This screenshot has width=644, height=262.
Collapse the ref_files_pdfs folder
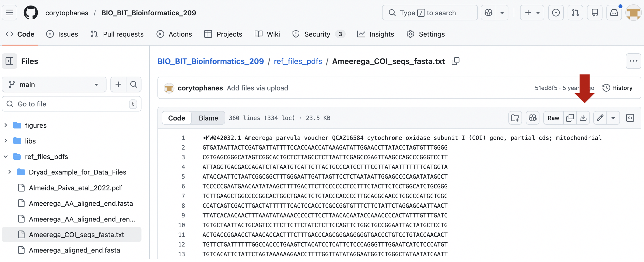coord(6,157)
